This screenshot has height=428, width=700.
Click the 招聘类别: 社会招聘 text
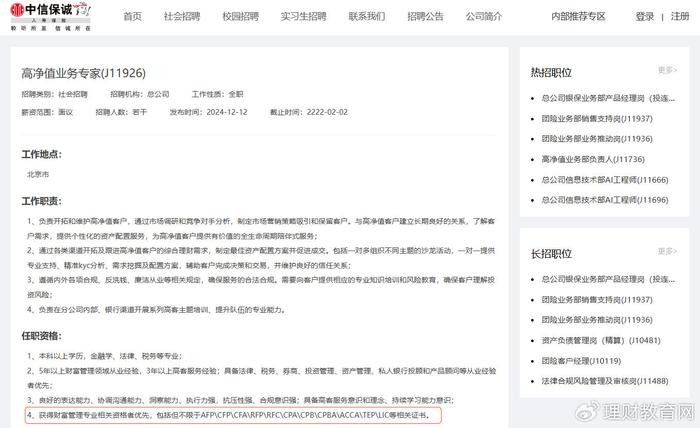[54, 94]
